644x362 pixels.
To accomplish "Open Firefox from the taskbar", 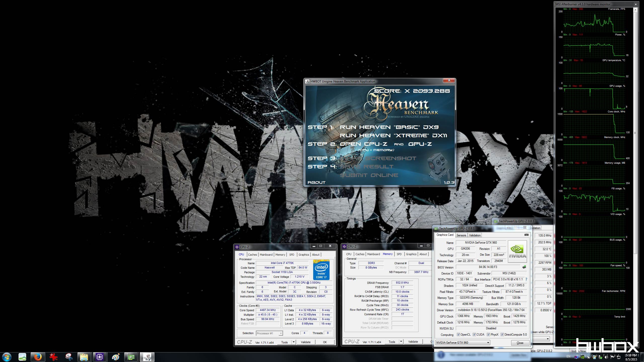I will tap(38, 357).
